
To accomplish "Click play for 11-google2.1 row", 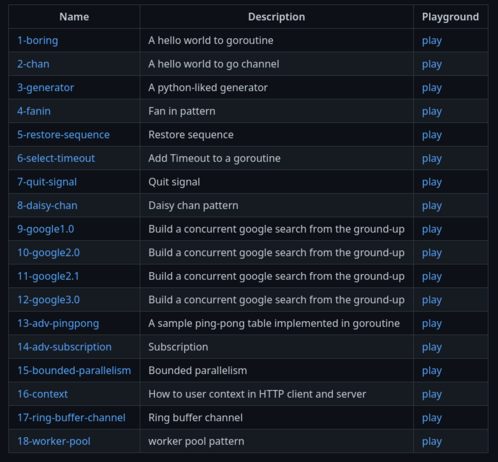I will point(432,277).
